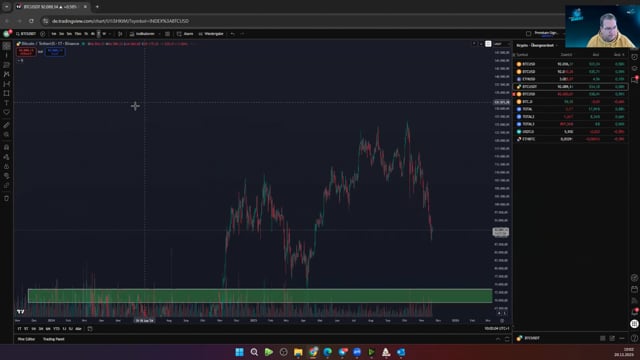Viewport: 640px width, 360px height.
Task: Open the Indikatoren menu
Action: (x=142, y=34)
